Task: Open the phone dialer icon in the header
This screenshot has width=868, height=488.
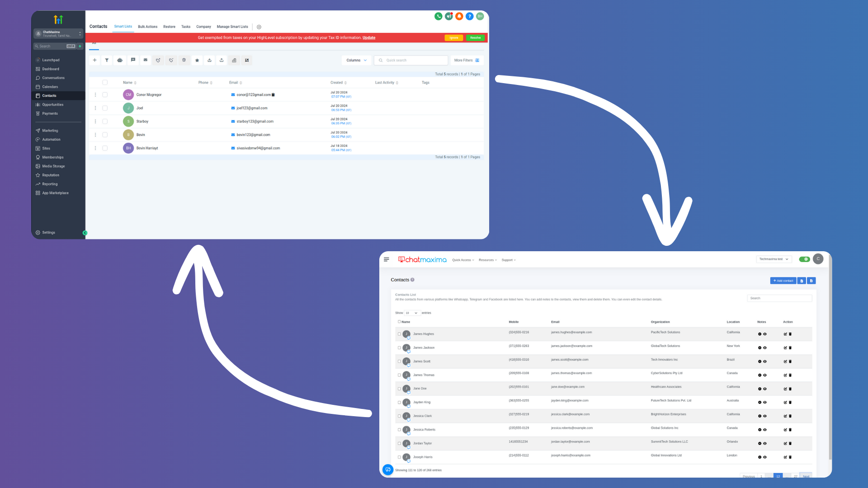Action: coord(438,16)
